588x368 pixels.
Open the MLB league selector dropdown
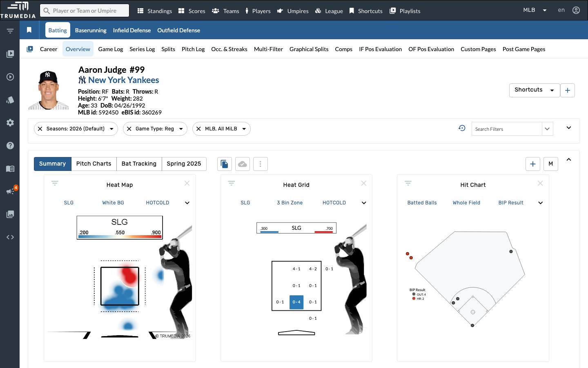pos(535,10)
